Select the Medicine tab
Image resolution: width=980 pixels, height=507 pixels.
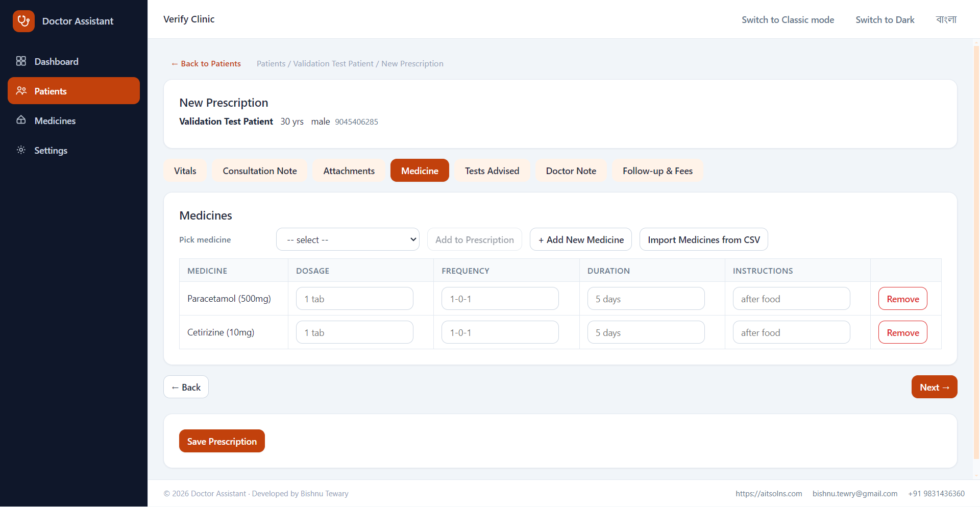pyautogui.click(x=420, y=171)
